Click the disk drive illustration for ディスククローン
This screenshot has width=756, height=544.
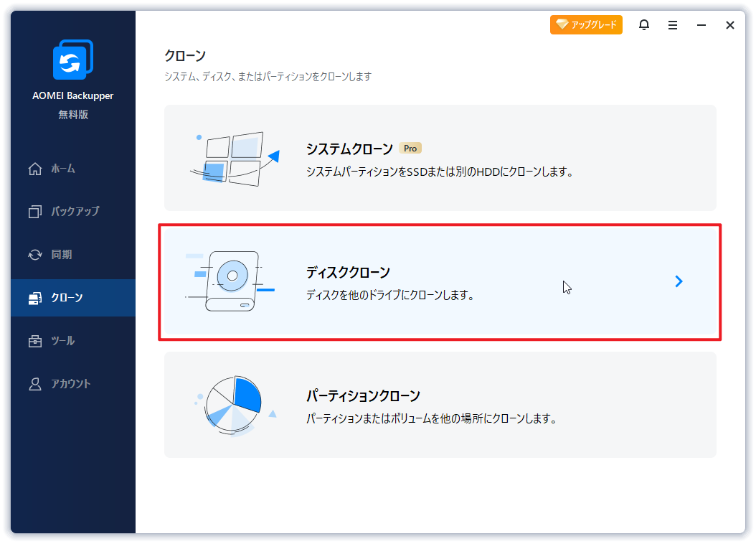pyautogui.click(x=231, y=280)
